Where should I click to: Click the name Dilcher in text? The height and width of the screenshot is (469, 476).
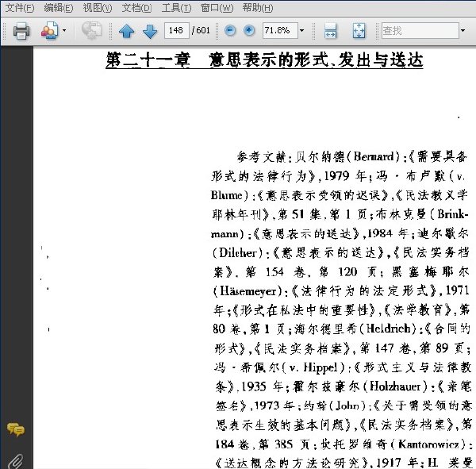238,252
